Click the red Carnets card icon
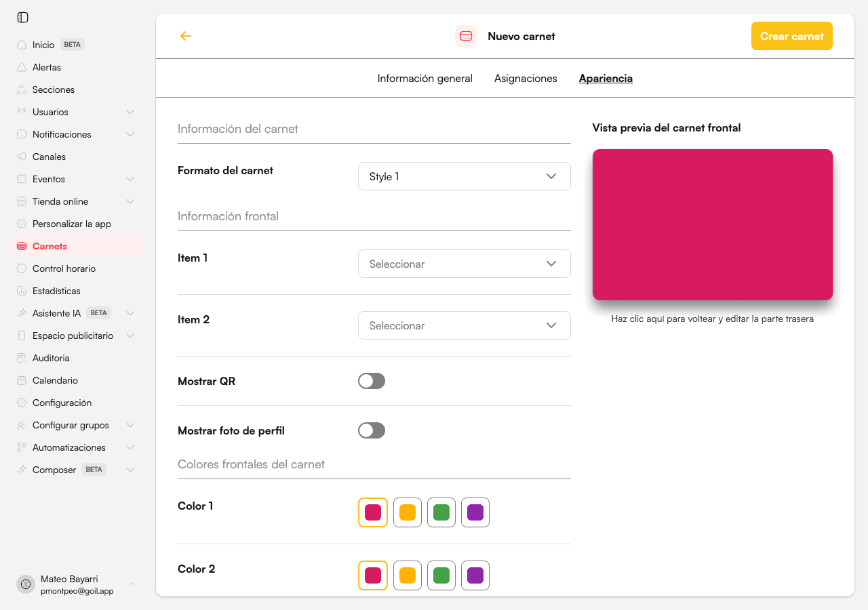This screenshot has width=868, height=610. click(22, 246)
